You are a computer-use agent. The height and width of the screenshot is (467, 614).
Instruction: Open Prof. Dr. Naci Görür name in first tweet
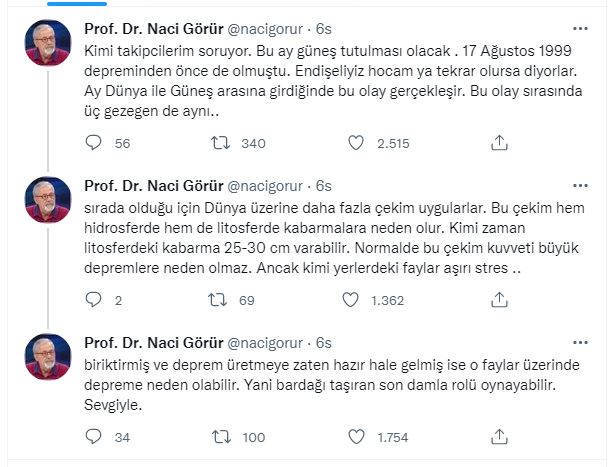click(x=153, y=29)
